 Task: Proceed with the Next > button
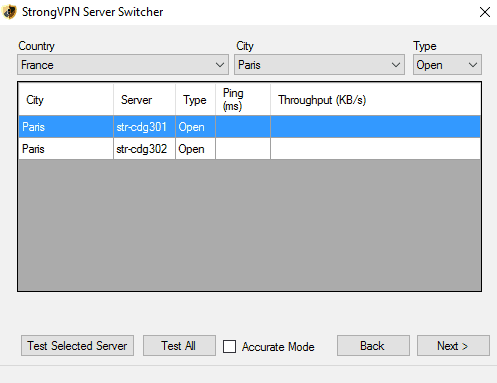[453, 346]
